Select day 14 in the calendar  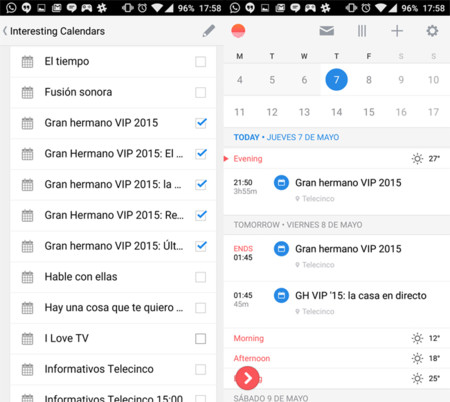tap(336, 112)
